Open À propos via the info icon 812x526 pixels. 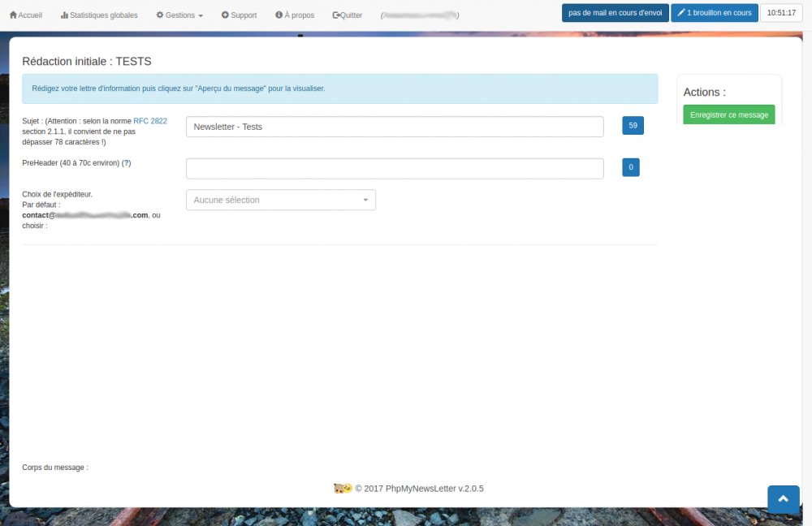(x=279, y=15)
